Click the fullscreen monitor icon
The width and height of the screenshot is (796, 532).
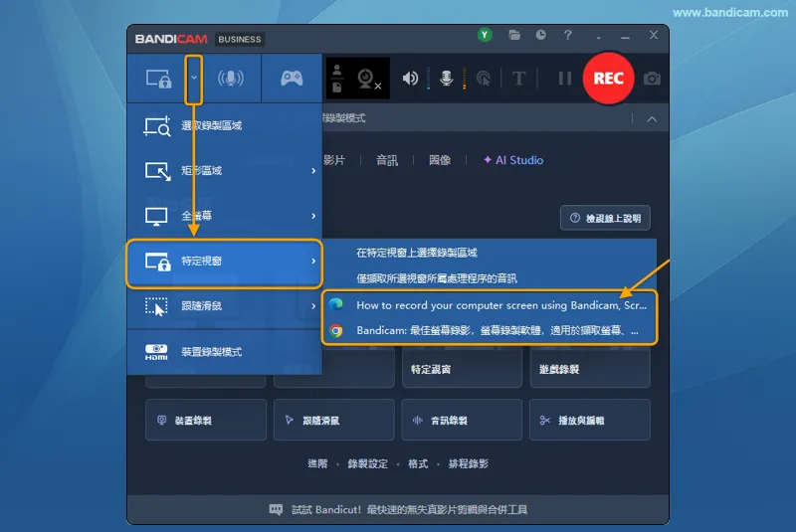point(156,216)
